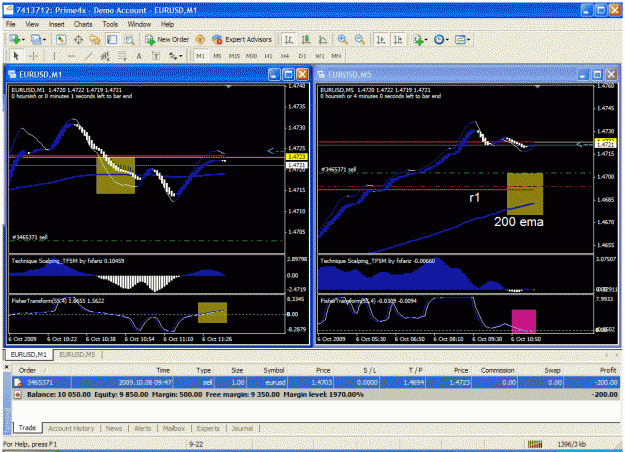The height and width of the screenshot is (452, 625).
Task: Switch to M1 timeframe
Action: [x=200, y=56]
